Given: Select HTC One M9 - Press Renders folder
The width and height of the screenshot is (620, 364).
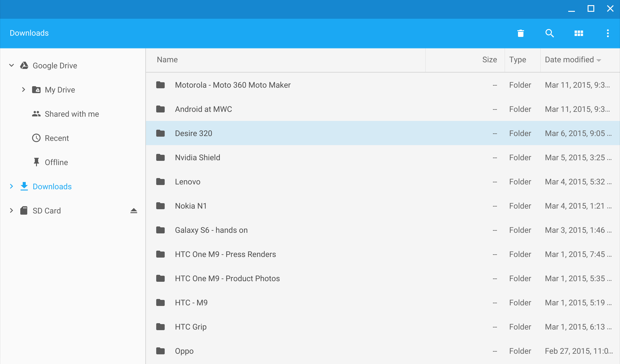Looking at the screenshot, I should coord(225,254).
